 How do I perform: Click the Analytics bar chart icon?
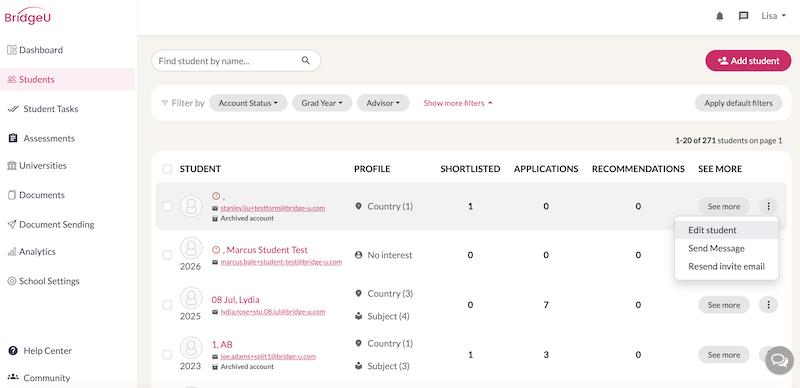12,252
